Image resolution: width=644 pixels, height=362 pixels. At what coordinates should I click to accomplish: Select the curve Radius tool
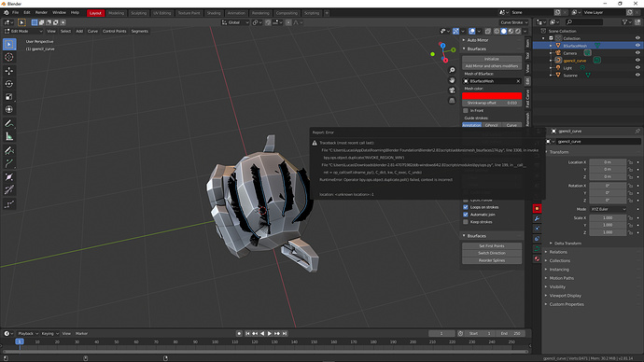pyautogui.click(x=9, y=177)
